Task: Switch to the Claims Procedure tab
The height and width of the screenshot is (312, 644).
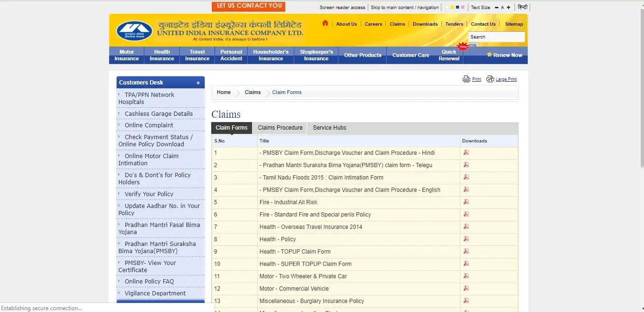Action: [280, 128]
